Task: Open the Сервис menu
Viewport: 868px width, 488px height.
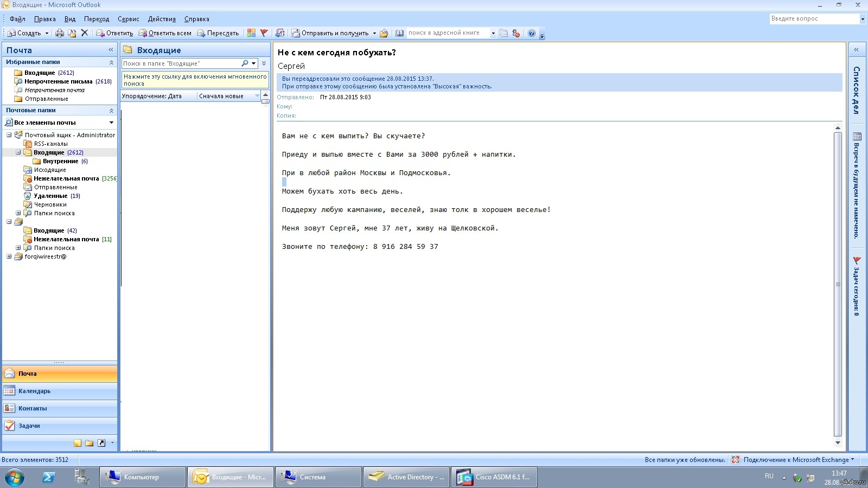Action: [128, 19]
